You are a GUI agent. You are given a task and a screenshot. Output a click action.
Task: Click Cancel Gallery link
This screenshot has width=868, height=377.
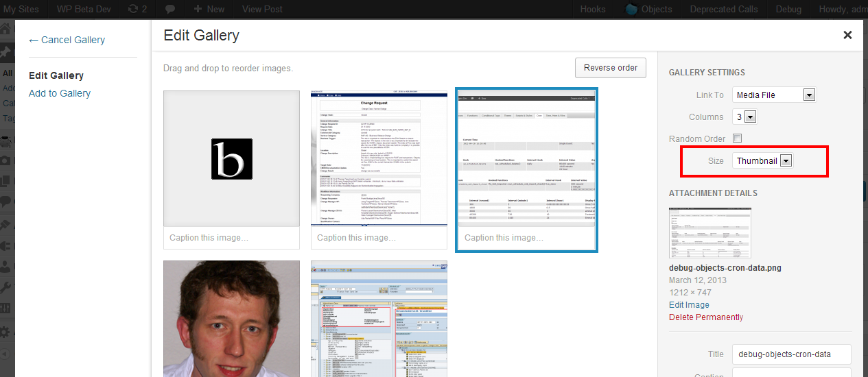(x=67, y=40)
